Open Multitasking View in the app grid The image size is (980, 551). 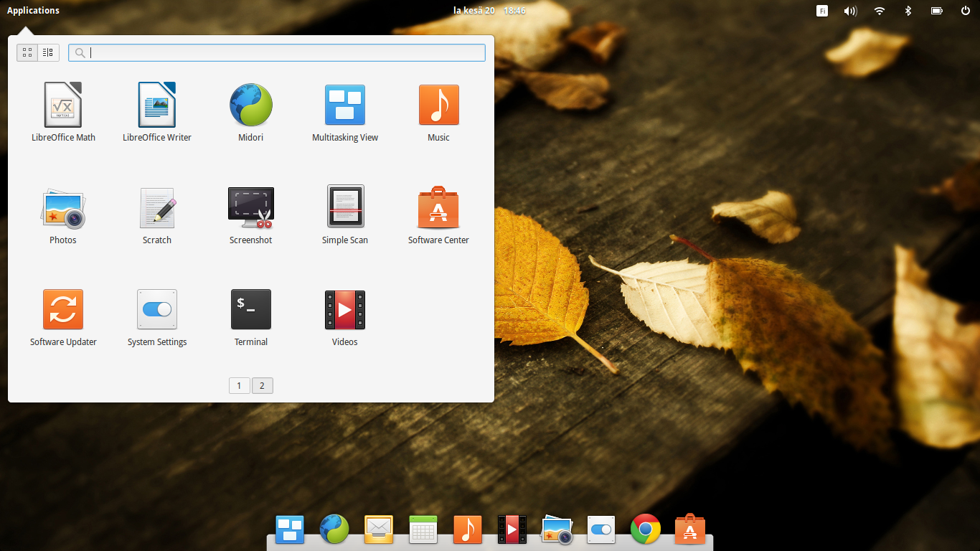tap(345, 111)
